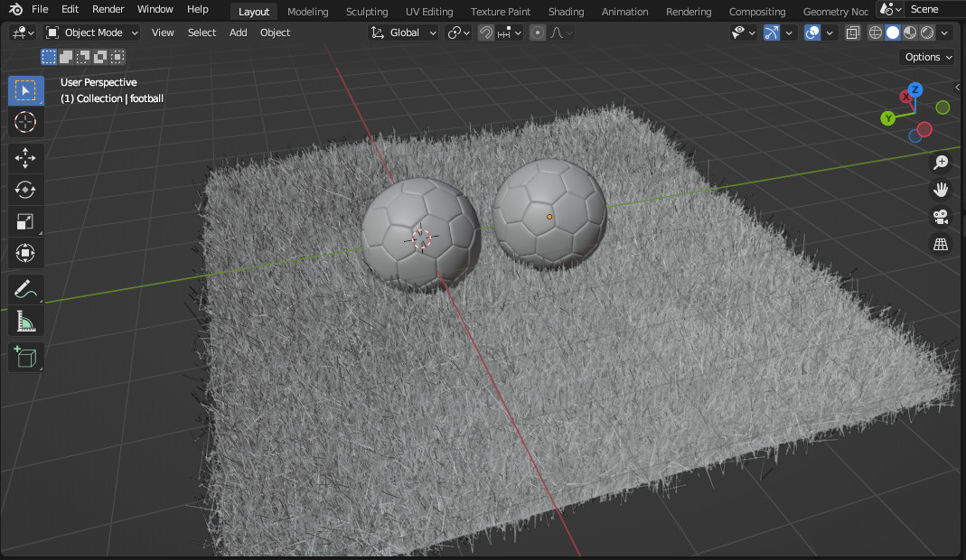This screenshot has width=966, height=560.
Task: Expand the overlays options dropdown arrow
Action: pos(830,33)
